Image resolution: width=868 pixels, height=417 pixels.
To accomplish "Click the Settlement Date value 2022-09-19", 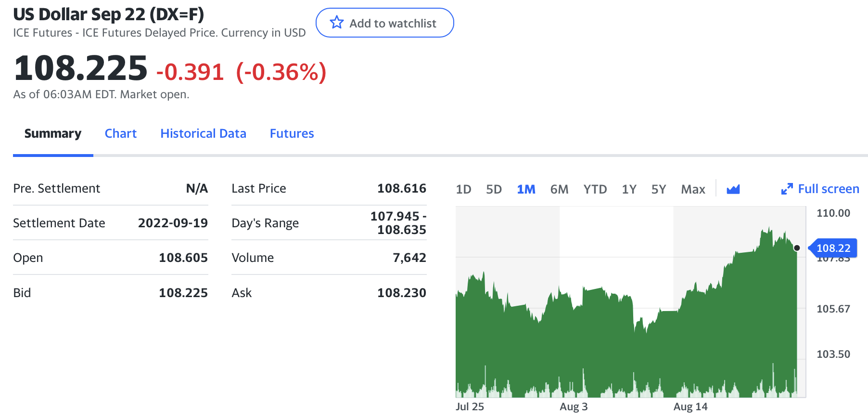I will click(x=173, y=223).
